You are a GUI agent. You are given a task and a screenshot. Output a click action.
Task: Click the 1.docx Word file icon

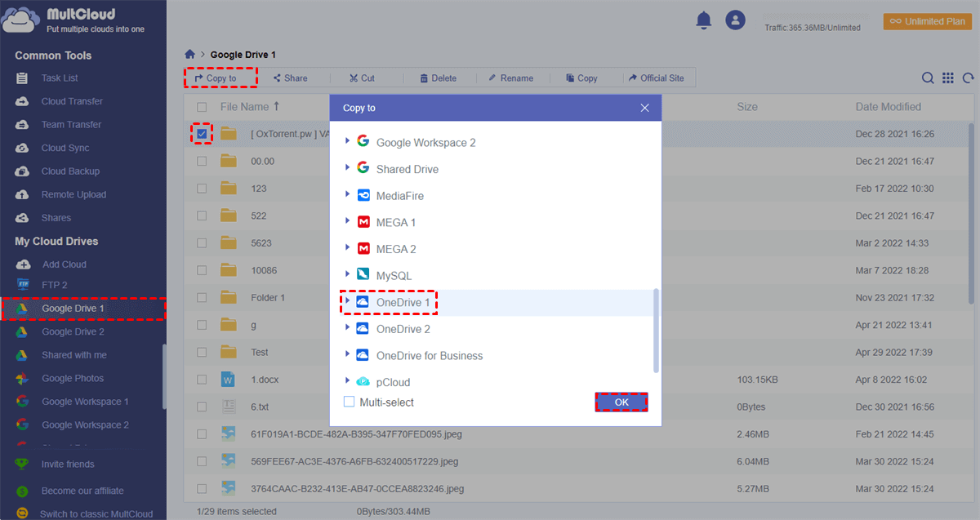[228, 380]
